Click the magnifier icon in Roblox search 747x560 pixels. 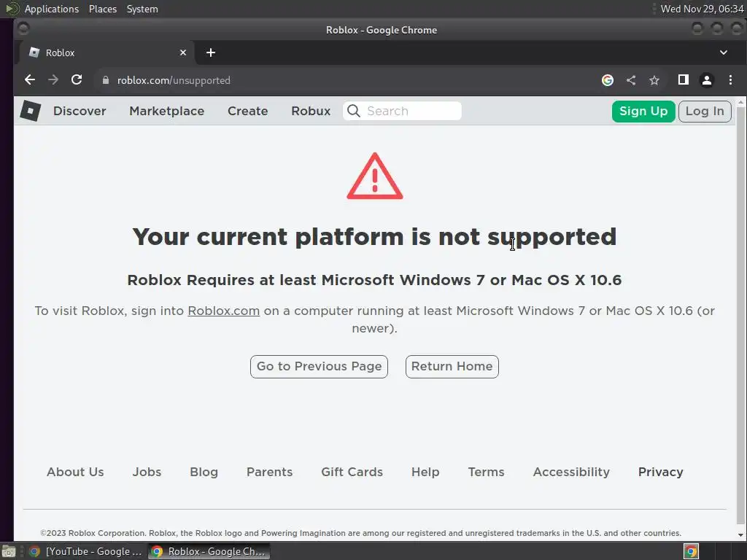pos(354,111)
